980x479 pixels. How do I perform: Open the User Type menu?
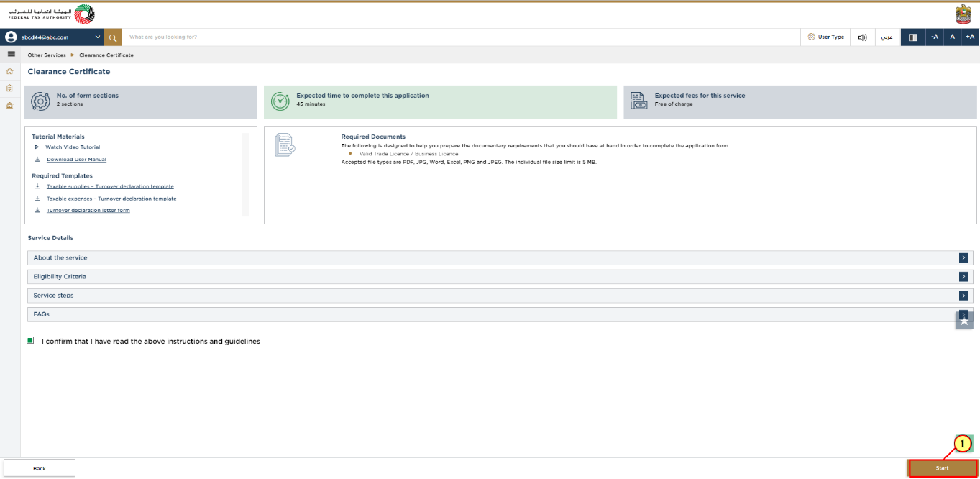(825, 37)
